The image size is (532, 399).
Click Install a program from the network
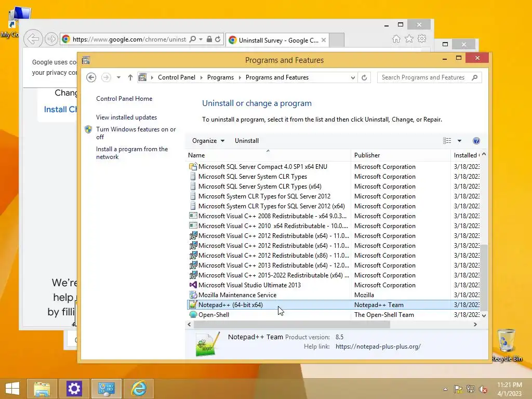pyautogui.click(x=132, y=153)
